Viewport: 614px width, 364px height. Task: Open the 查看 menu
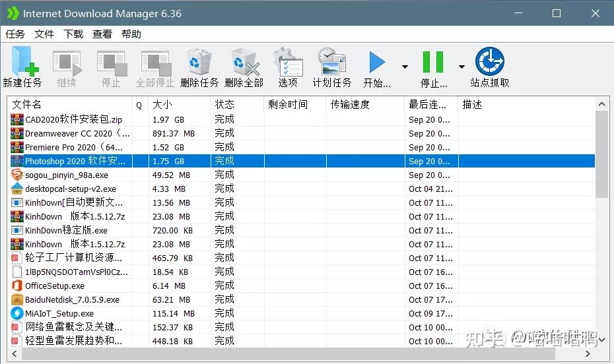click(102, 34)
